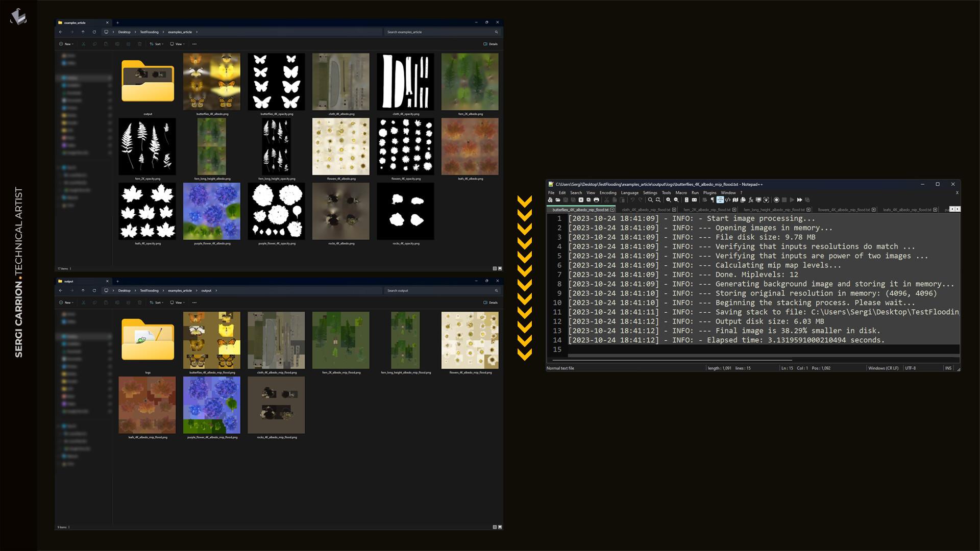This screenshot has height=551, width=980.
Task: Click the Function List fx icon
Action: pos(751,200)
